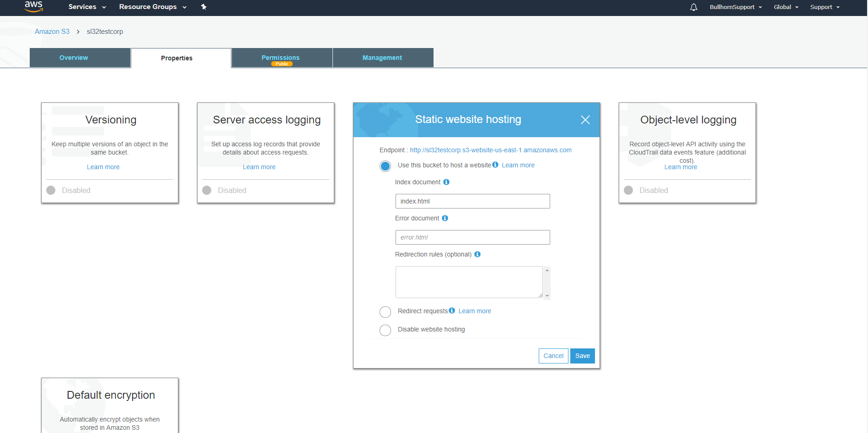Switch to the Properties tab
This screenshot has width=868, height=433.
[x=181, y=58]
